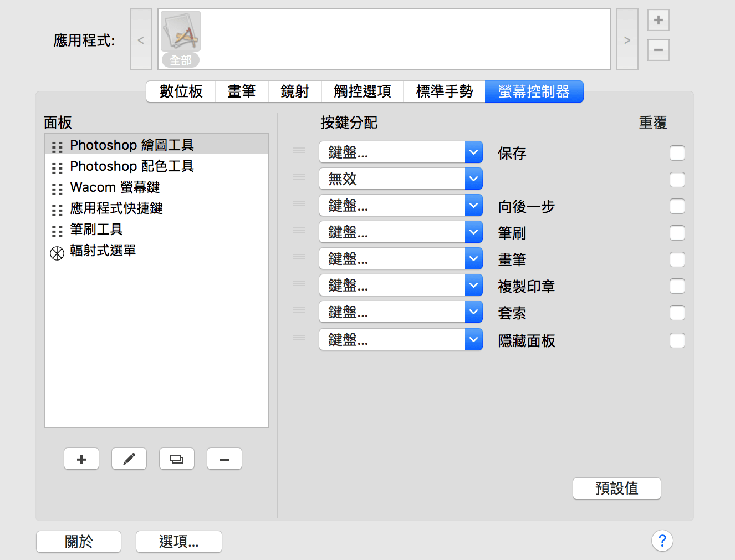Select Photoshop 繪圖工具 panel entry
This screenshot has height=560, width=735.
click(x=157, y=145)
